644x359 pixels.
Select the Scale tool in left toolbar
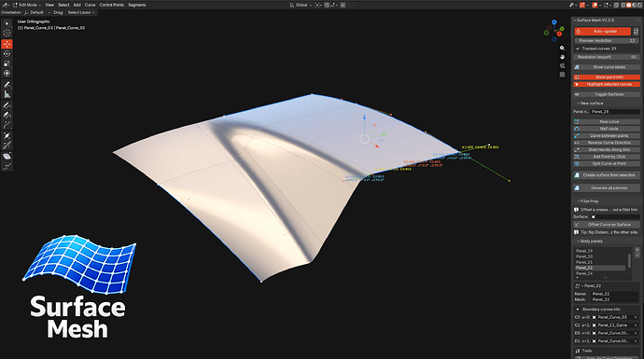coord(7,63)
